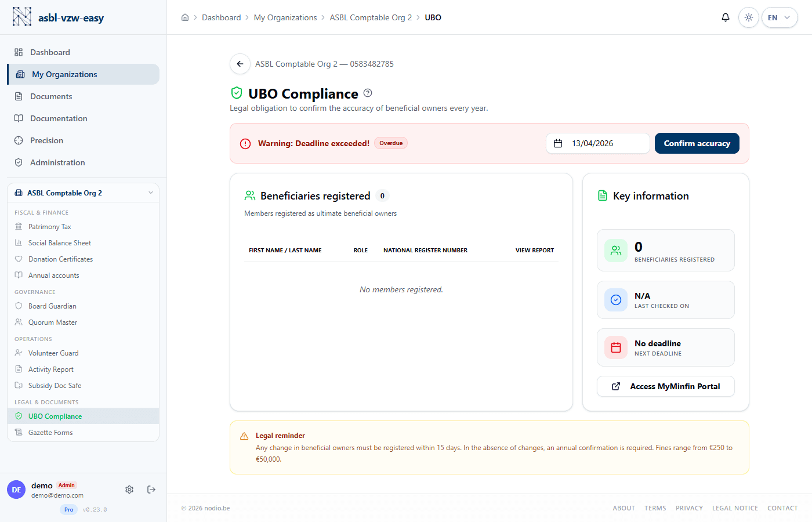Screen dimensions: 812x522
Task: Click the Beneficiaries registered people icon
Action: (x=250, y=195)
